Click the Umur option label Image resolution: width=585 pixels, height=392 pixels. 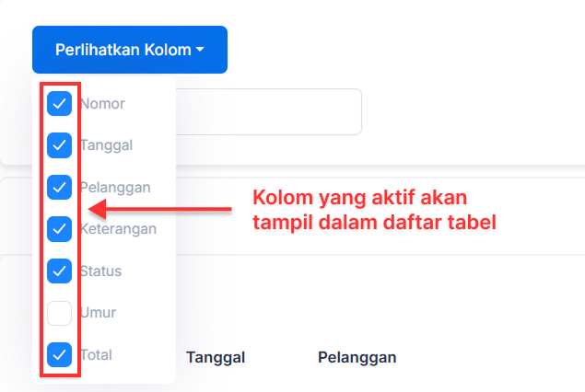pyautogui.click(x=99, y=313)
